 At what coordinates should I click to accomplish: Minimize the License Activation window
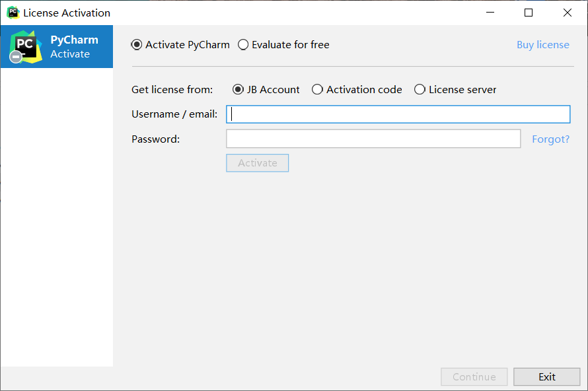490,13
